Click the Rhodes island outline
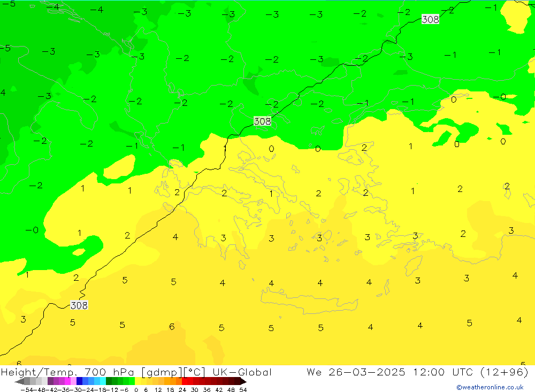The height and width of the screenshot is (392, 535). coord(413,265)
